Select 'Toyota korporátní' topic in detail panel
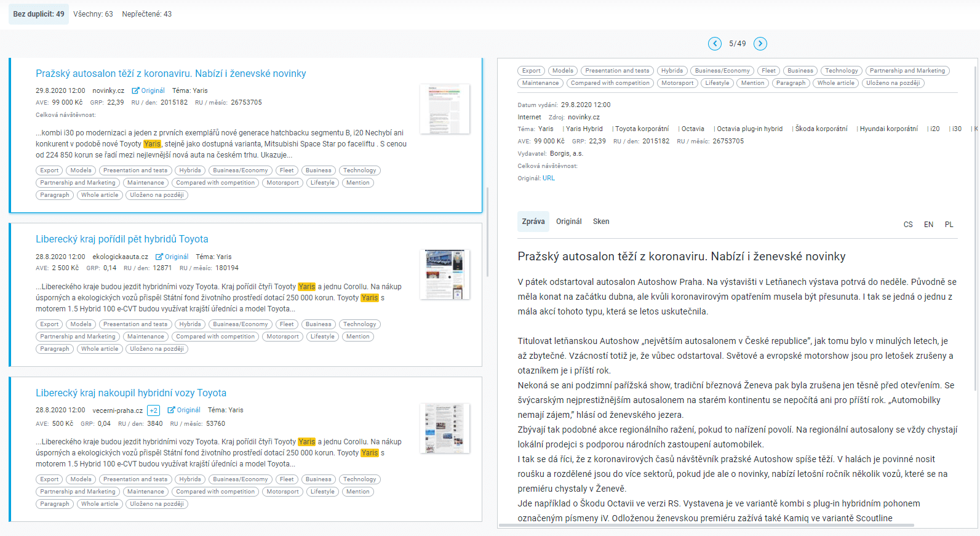 [642, 129]
